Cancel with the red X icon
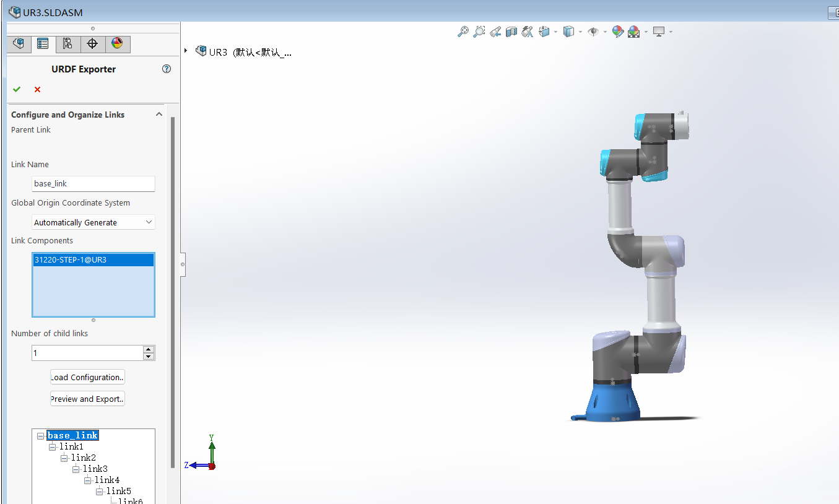Image resolution: width=839 pixels, height=504 pixels. coord(37,90)
